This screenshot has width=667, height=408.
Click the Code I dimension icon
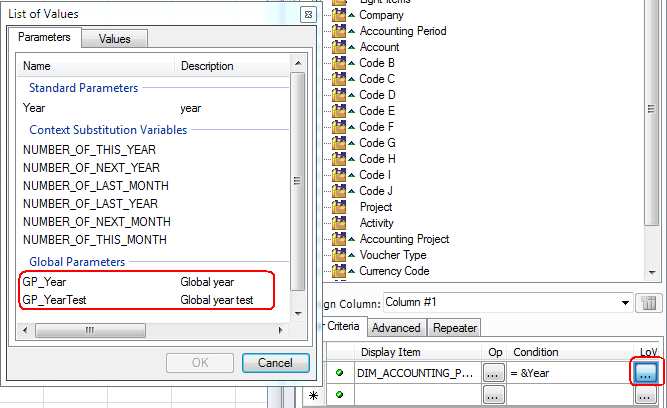tap(339, 175)
